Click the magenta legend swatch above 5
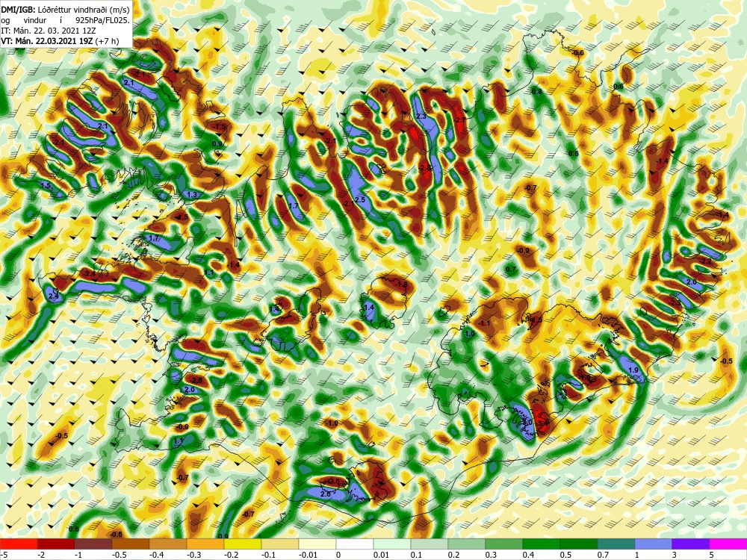 [x=728, y=544]
